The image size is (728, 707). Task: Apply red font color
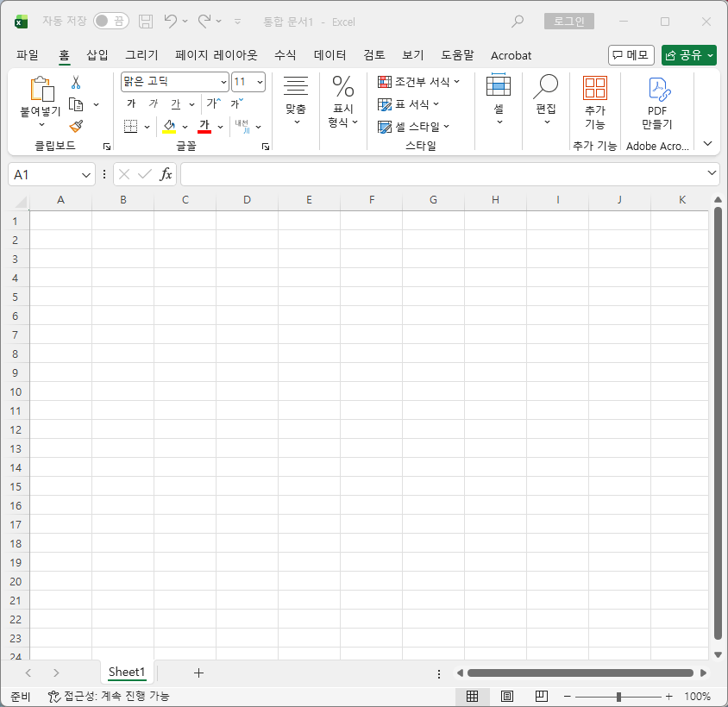coord(204,126)
